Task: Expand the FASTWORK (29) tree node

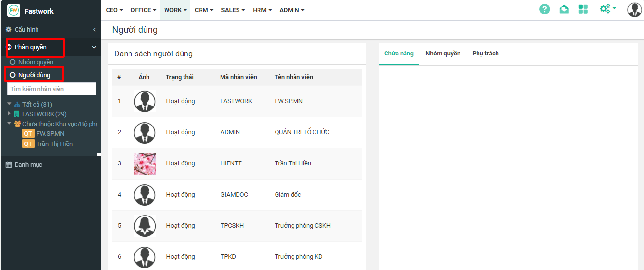Action: [x=9, y=114]
